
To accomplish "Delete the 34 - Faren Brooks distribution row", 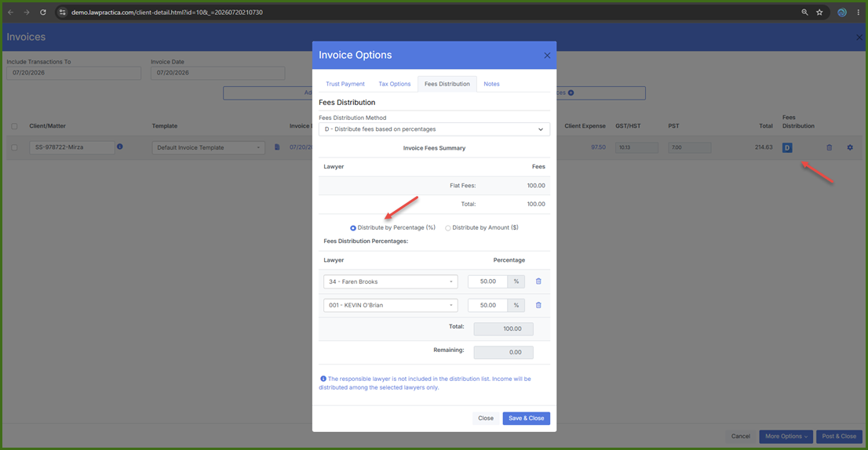I will coord(538,281).
